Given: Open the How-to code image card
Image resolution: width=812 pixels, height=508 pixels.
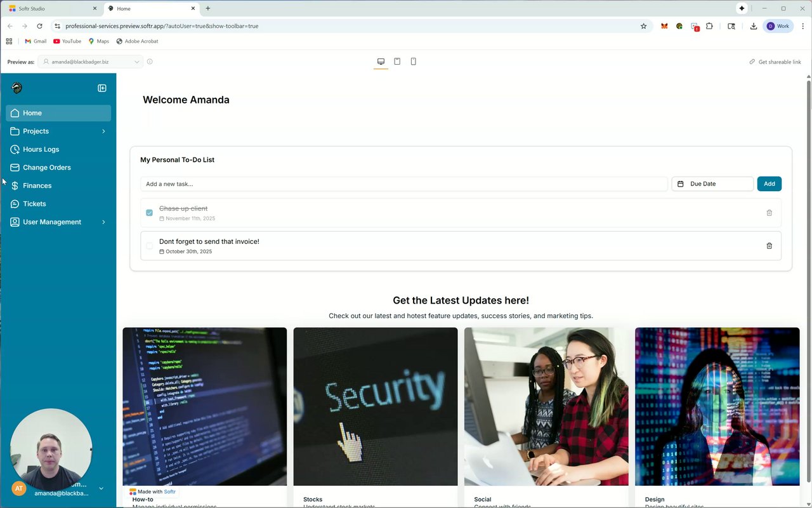Looking at the screenshot, I should (x=204, y=406).
